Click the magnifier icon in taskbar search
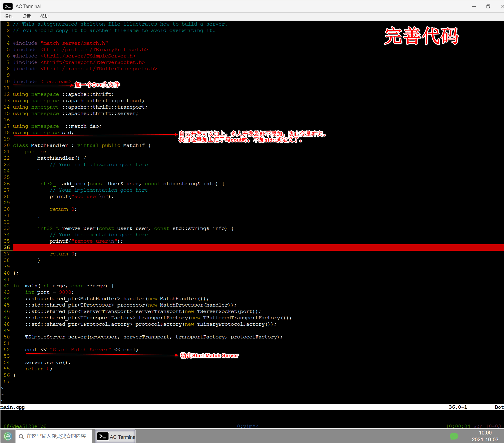This screenshot has height=443, width=504. click(22, 436)
